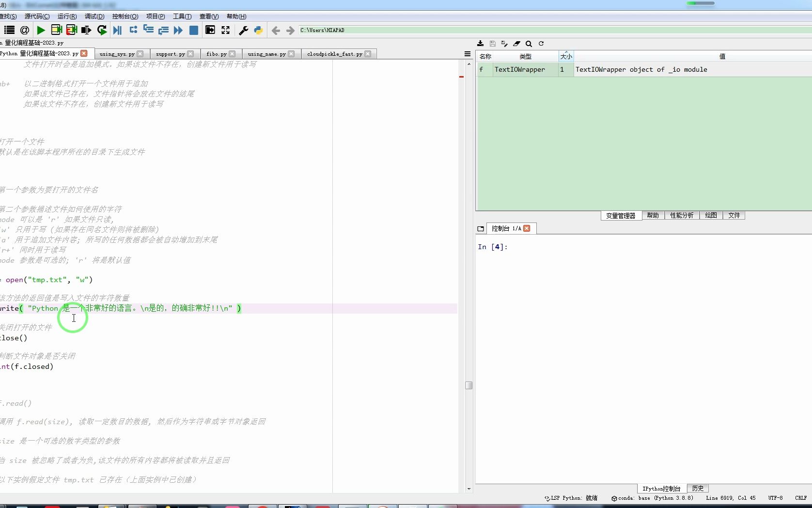The height and width of the screenshot is (508, 812).
Task: Sort variables by the 名称 column header
Action: (x=485, y=56)
